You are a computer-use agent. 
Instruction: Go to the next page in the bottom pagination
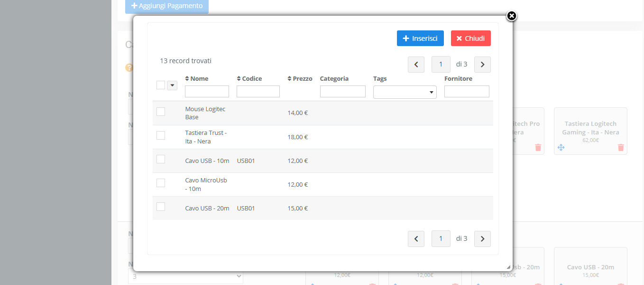pyautogui.click(x=482, y=239)
